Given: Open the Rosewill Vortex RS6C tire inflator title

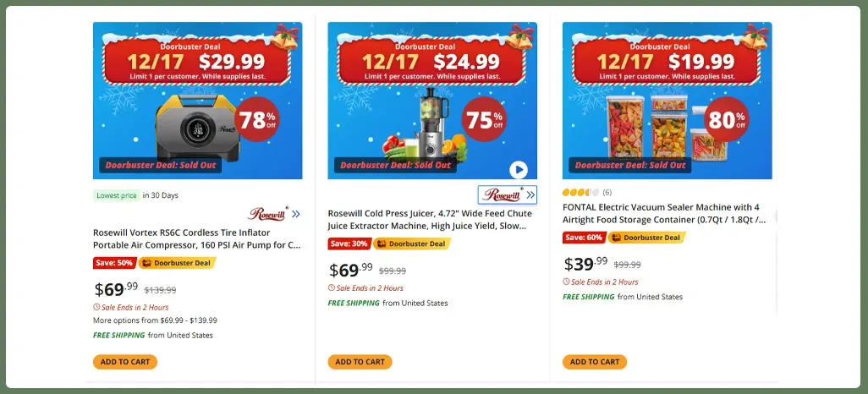Looking at the screenshot, I should pyautogui.click(x=196, y=238).
